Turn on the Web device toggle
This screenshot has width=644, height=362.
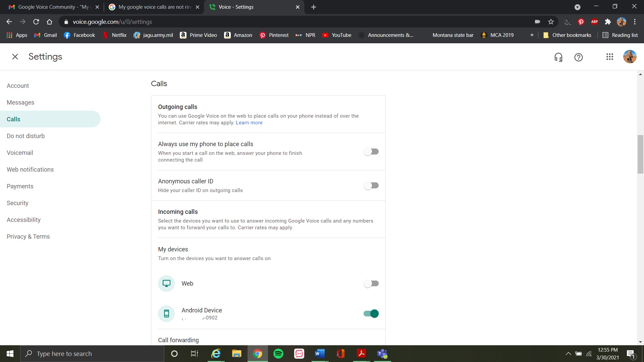(371, 284)
